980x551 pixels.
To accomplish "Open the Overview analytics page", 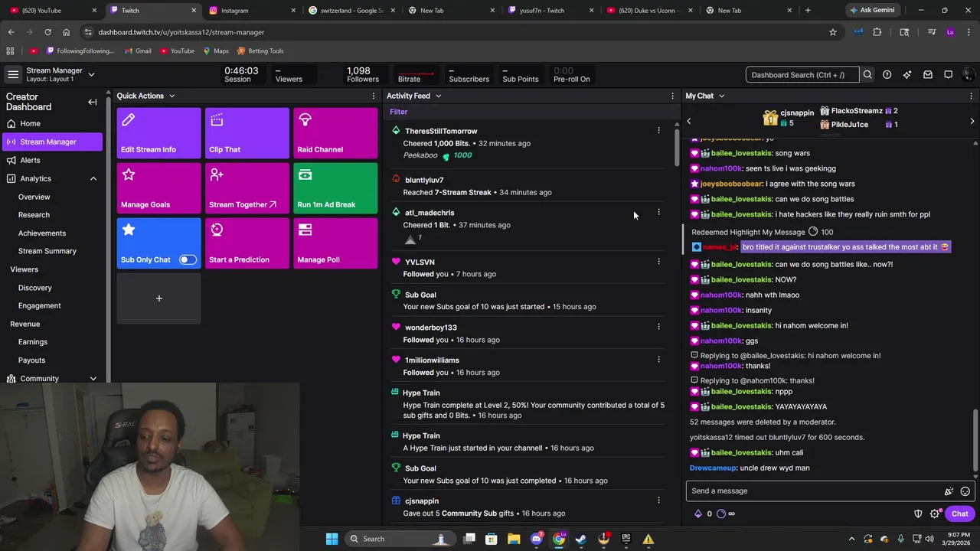I will (x=34, y=197).
